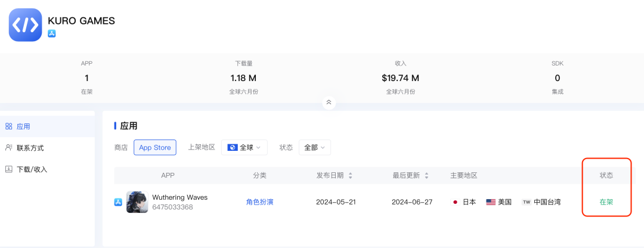Click release date 2024-05-21
Image resolution: width=644 pixels, height=248 pixels.
(335, 202)
